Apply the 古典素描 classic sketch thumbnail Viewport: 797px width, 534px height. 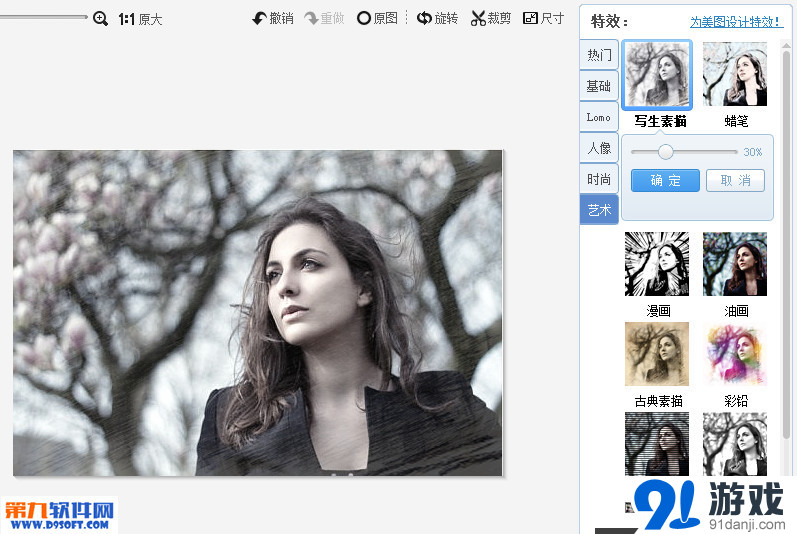coord(657,354)
